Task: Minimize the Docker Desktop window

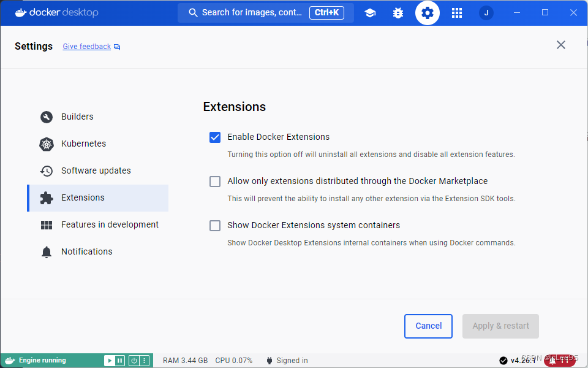Action: (517, 13)
